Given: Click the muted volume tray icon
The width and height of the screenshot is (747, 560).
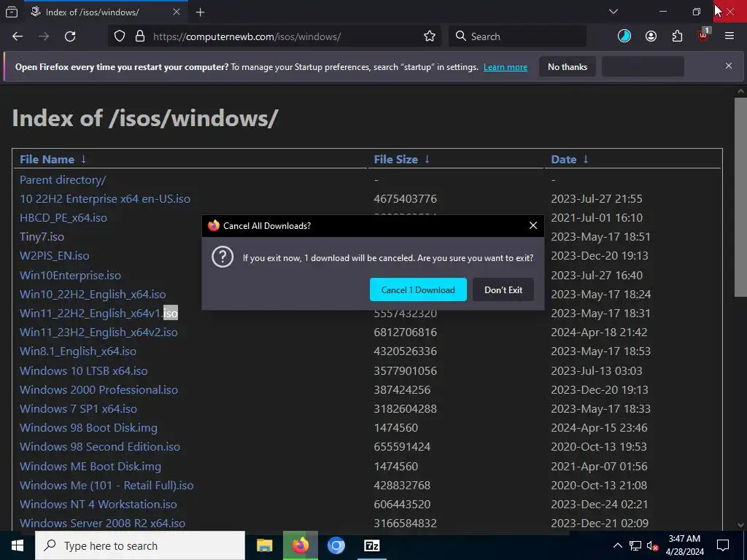Looking at the screenshot, I should pos(652,545).
